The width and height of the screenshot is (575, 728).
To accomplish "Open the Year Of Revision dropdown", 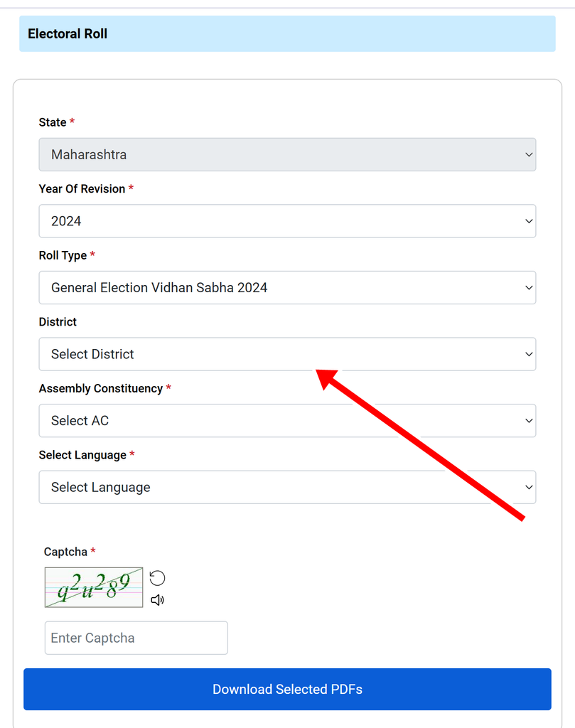I will coord(287,221).
